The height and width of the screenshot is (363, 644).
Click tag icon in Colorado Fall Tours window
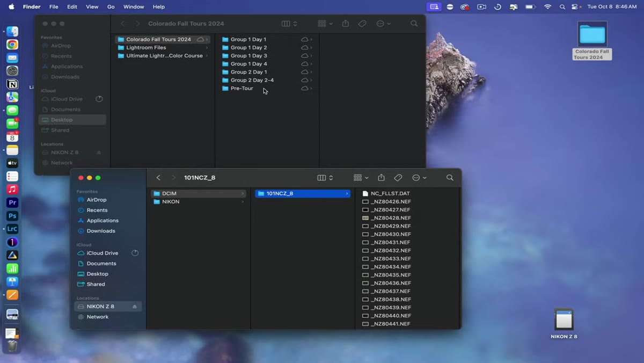point(363,24)
